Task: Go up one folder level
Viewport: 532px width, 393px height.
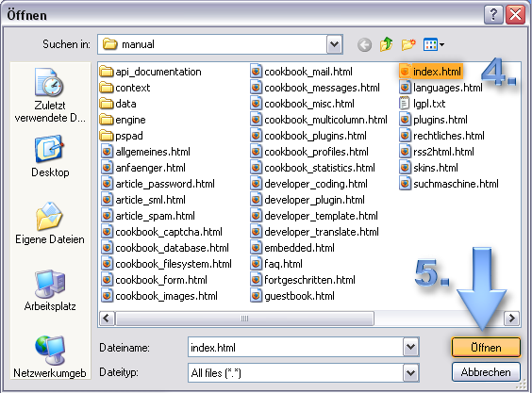Action: 386,44
